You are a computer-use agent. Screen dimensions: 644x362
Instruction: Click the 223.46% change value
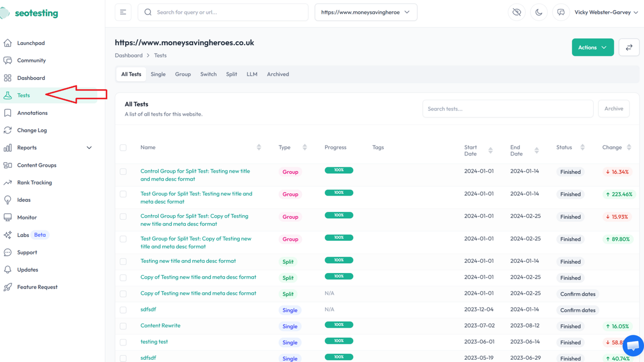pyautogui.click(x=619, y=194)
